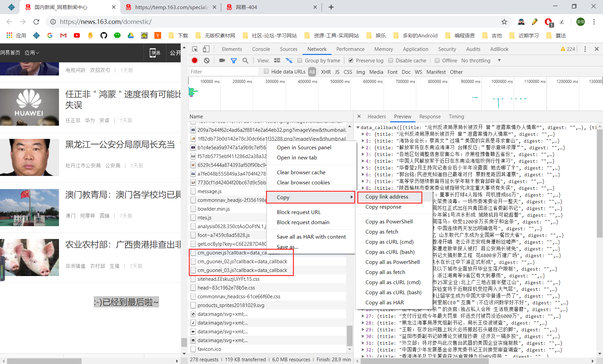This screenshot has width=603, height=364.
Task: Open the GitHub bookmark icon
Action: [104, 35]
